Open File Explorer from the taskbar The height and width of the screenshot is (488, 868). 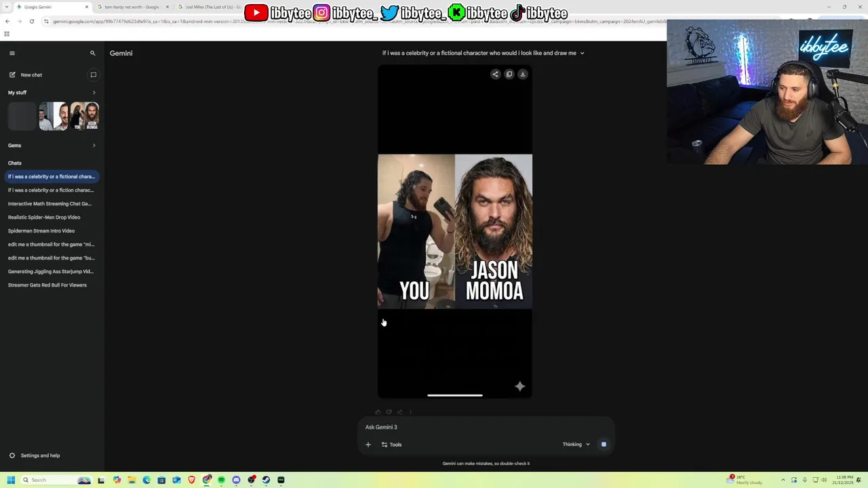pos(132,480)
